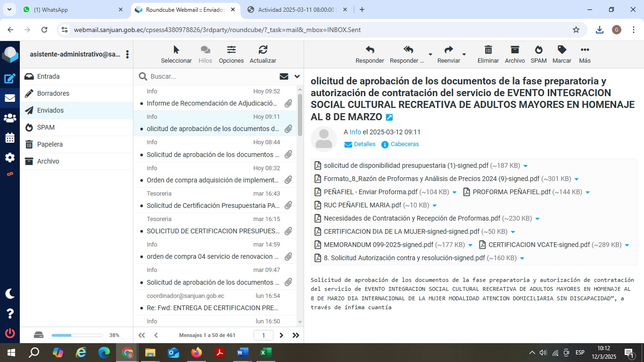Expand search options chevron beside Buscar
Viewport: 644px width, 362px height.
[x=297, y=76]
